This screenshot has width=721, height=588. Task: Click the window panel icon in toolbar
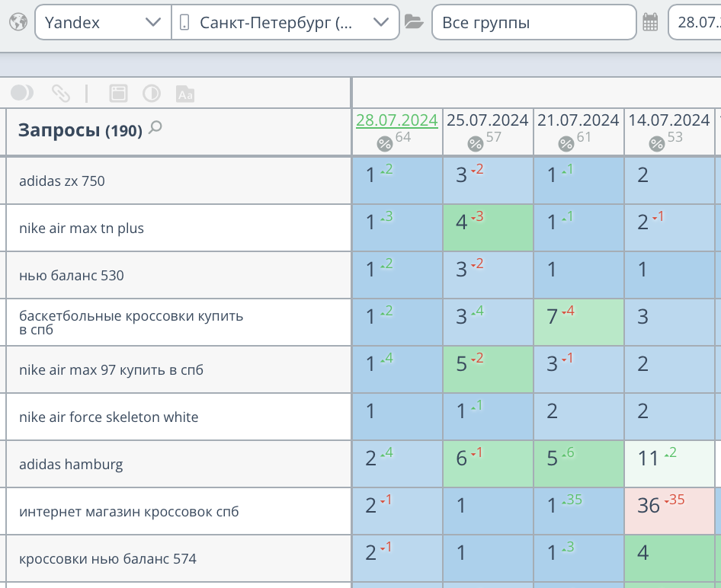click(118, 94)
